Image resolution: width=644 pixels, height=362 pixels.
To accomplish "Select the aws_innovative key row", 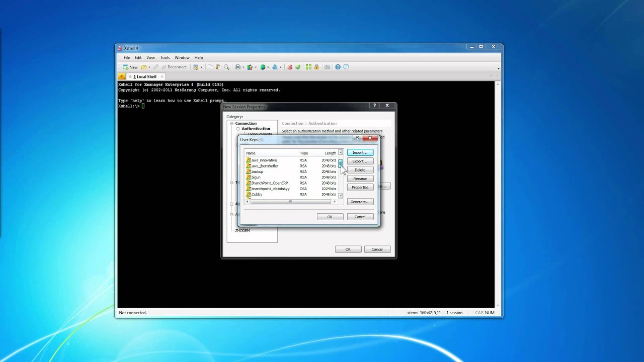I will pyautogui.click(x=291, y=160).
